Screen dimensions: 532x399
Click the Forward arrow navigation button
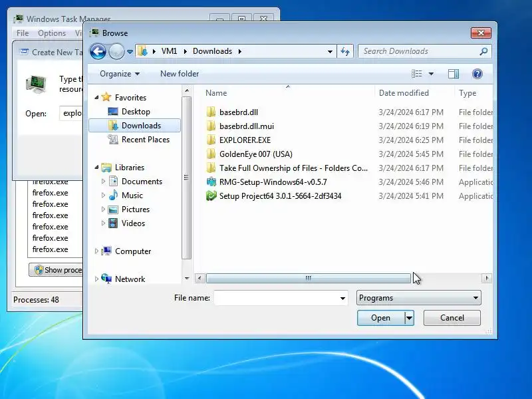coord(116,52)
